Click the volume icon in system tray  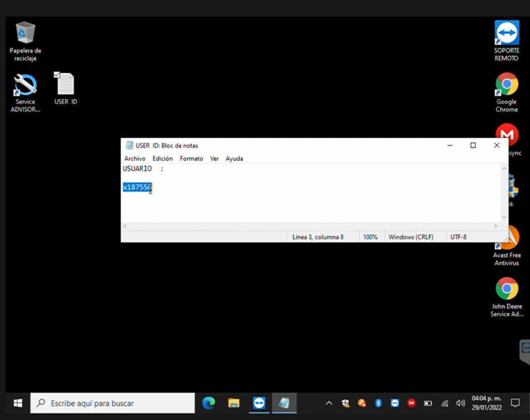click(x=460, y=403)
